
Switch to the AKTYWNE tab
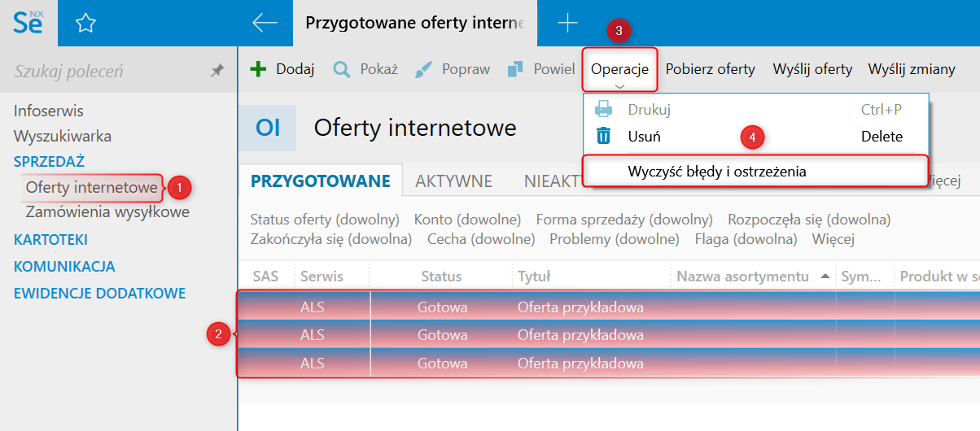click(453, 181)
